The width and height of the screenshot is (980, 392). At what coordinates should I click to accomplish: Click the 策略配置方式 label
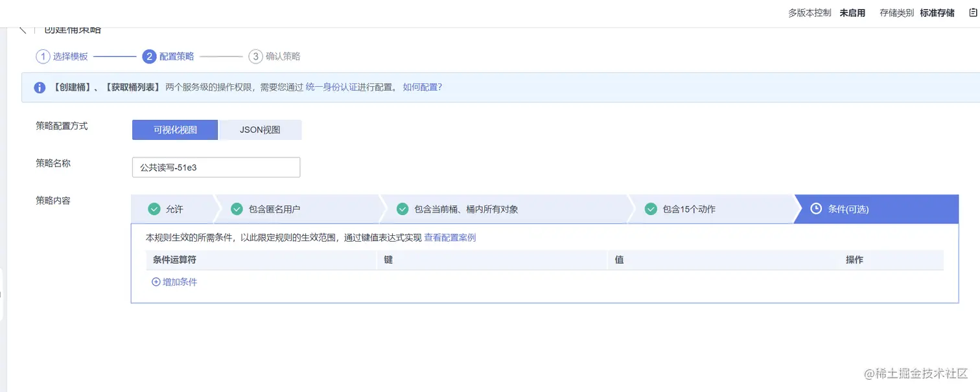[x=62, y=126]
